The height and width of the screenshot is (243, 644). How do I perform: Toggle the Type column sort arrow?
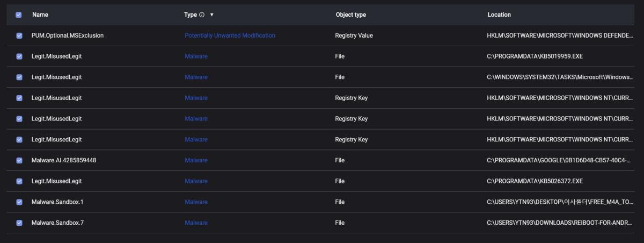(x=212, y=15)
